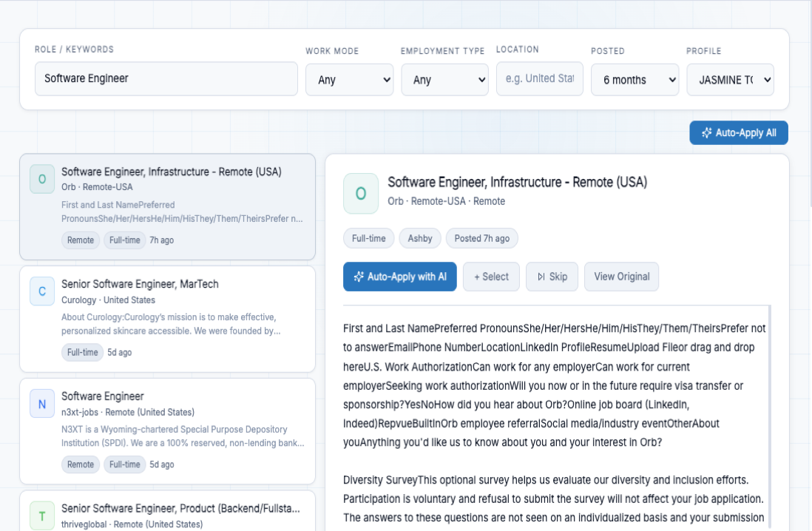Click the n3xt-jobs 'N' avatar icon
Viewport: 812px width, 531px height.
pos(42,404)
